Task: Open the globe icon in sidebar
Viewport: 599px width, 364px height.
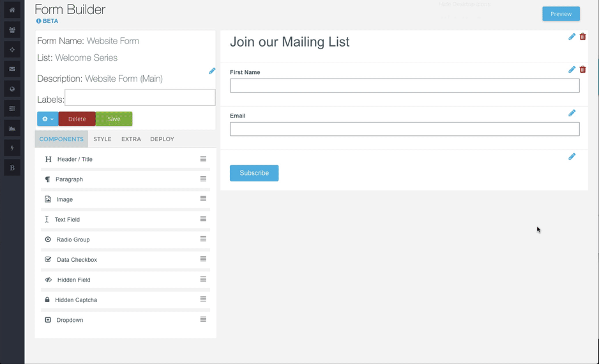Action: pos(12,89)
